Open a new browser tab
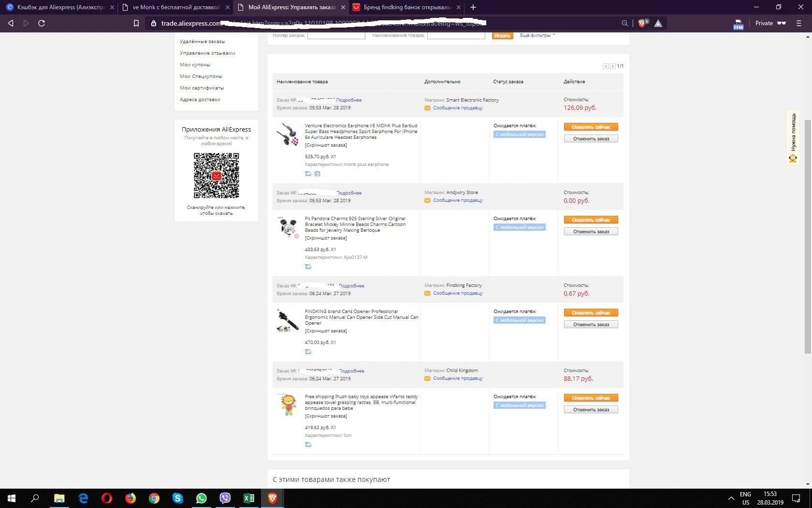 point(473,7)
